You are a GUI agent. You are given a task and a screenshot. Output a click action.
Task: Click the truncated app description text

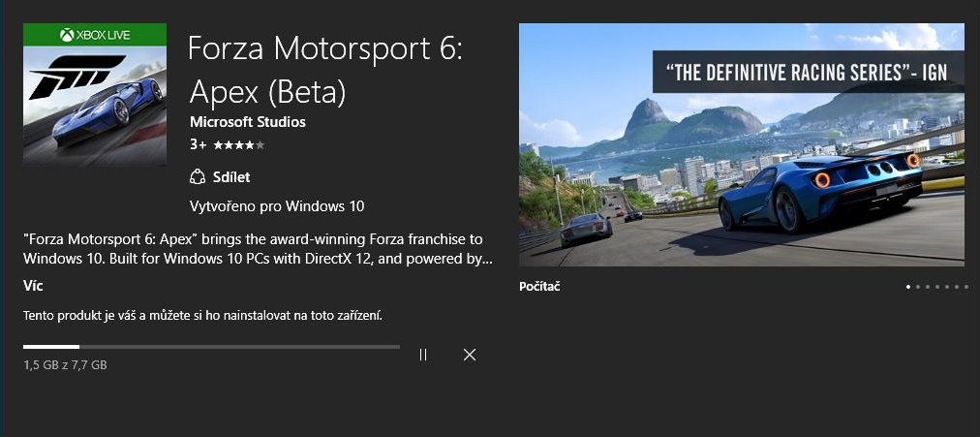coord(259,249)
